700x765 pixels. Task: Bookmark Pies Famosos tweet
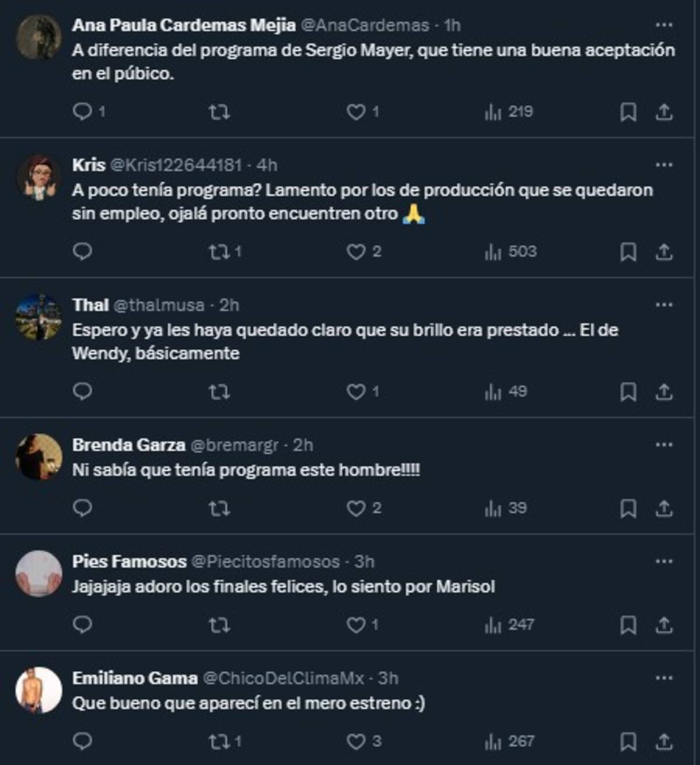(628, 625)
